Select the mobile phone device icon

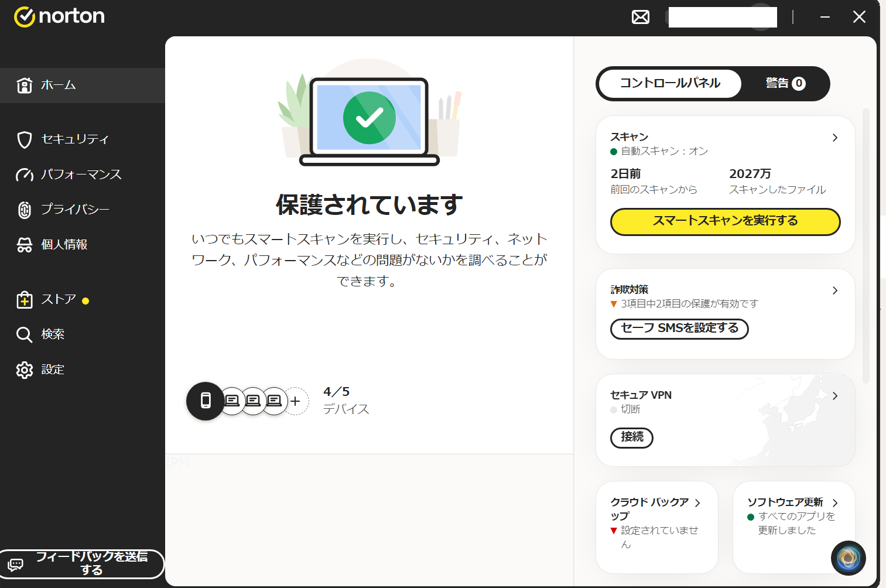pos(205,401)
